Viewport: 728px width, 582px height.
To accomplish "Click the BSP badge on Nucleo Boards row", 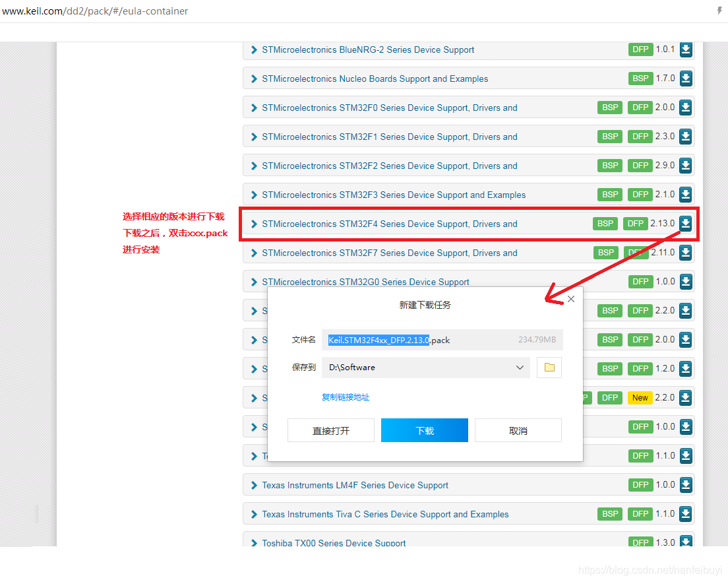I will coord(640,79).
